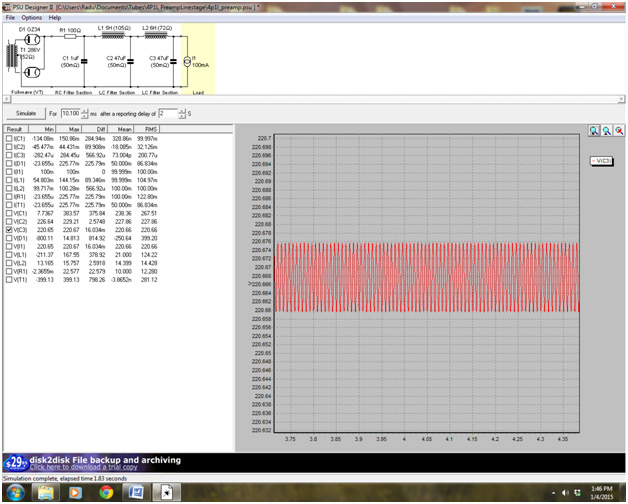This screenshot has width=628, height=504.
Task: Decrease reporting delay with down spinner arrow
Action: click(x=181, y=117)
